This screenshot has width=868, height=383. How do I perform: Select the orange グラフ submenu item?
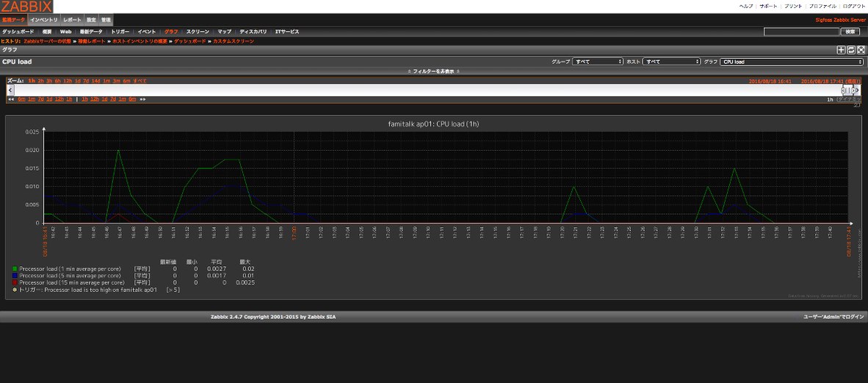(171, 32)
